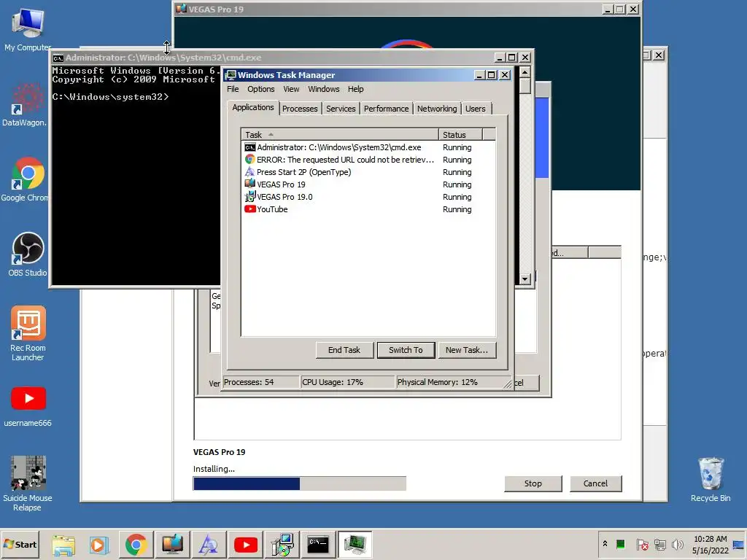Click taskbar clock showing 10:28 AM
Image resolution: width=747 pixels, height=560 pixels.
(x=711, y=544)
